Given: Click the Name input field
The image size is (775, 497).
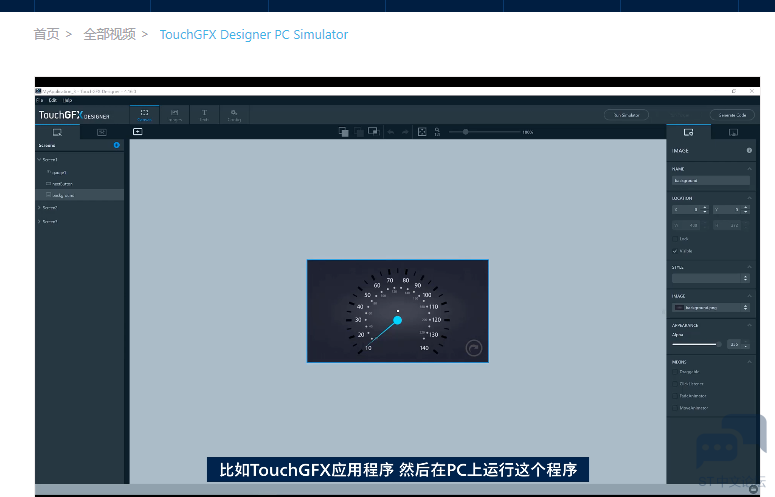Looking at the screenshot, I should [x=711, y=181].
